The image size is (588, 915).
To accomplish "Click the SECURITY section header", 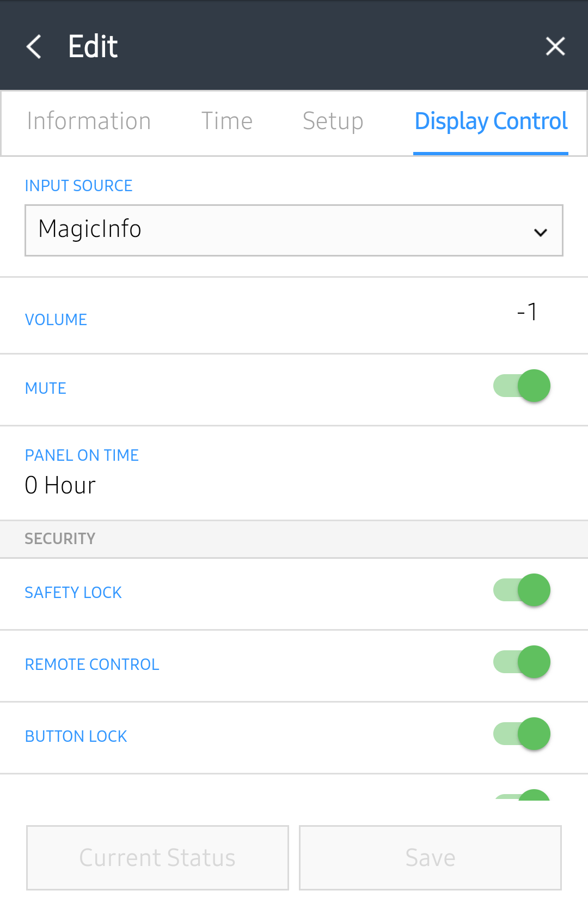I will pos(60,538).
